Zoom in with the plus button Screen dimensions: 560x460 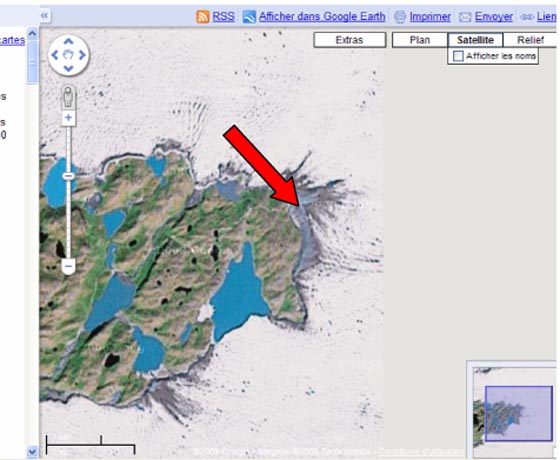tap(68, 118)
